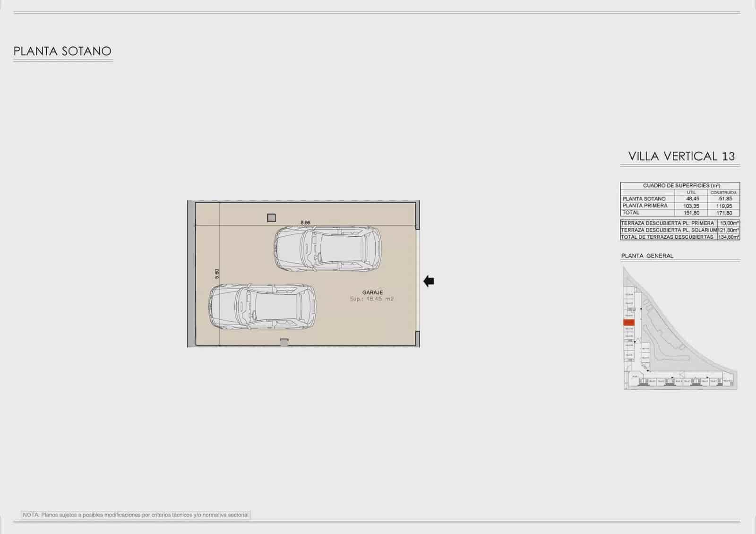
Task: Click the '171,80' total cell
Action: tap(724, 213)
